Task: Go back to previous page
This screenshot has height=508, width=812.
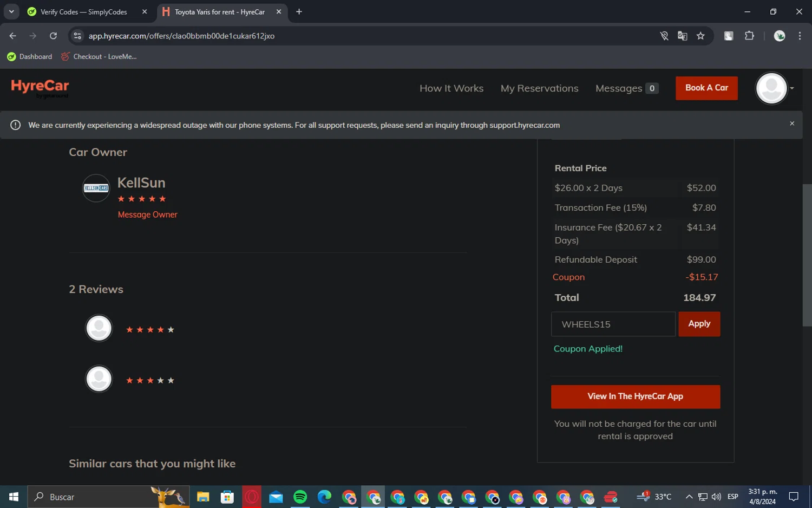Action: 12,36
